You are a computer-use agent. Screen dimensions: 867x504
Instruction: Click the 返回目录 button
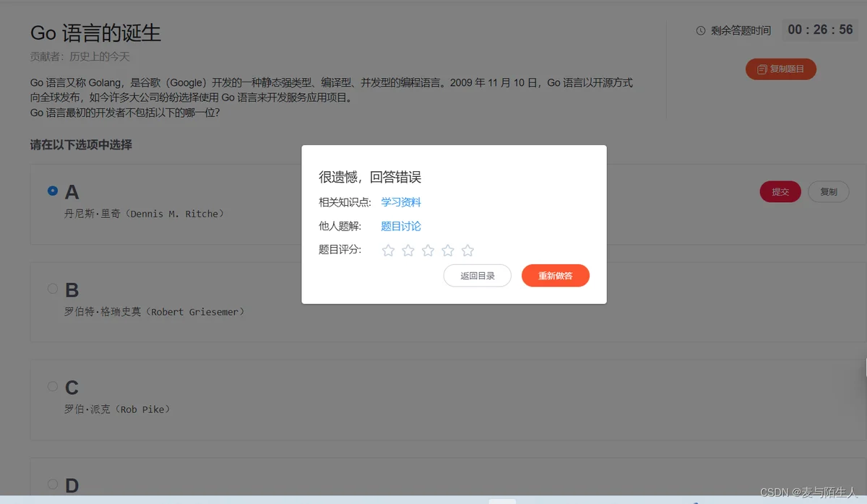[x=478, y=276]
